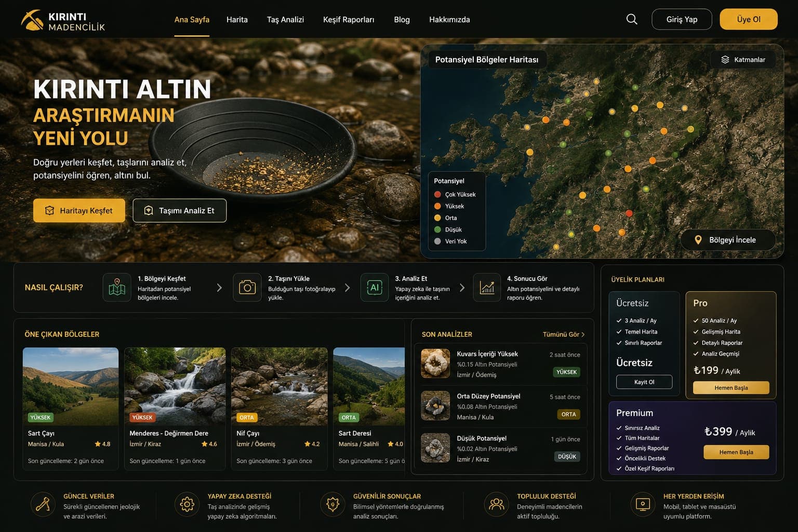This screenshot has width=798, height=532.
Task: Go to Ana Sayfa tab
Action: click(192, 20)
